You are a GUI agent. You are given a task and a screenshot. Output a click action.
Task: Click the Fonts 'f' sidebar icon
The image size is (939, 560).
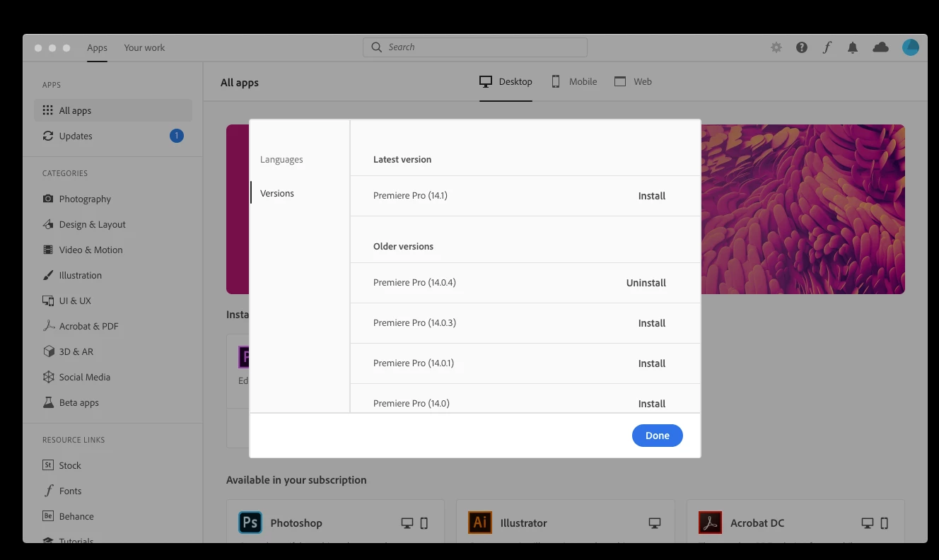pyautogui.click(x=48, y=491)
